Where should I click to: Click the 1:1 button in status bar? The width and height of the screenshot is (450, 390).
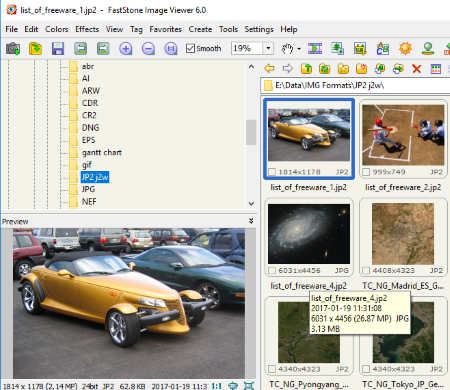point(217,386)
